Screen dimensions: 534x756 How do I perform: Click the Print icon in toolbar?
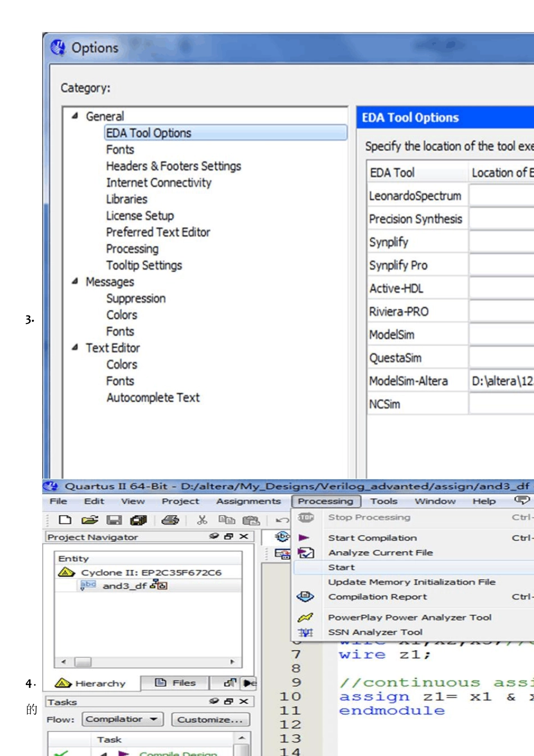point(170,520)
